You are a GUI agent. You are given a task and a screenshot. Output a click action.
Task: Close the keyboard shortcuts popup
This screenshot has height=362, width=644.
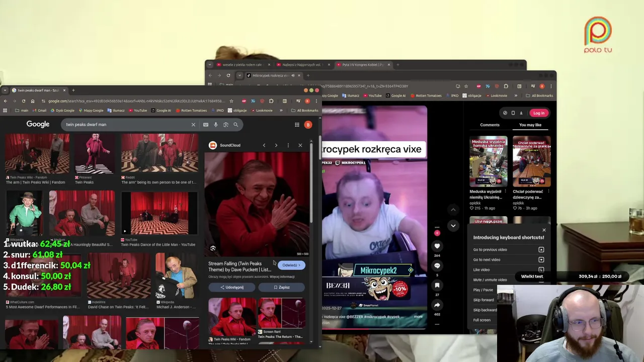[544, 230]
